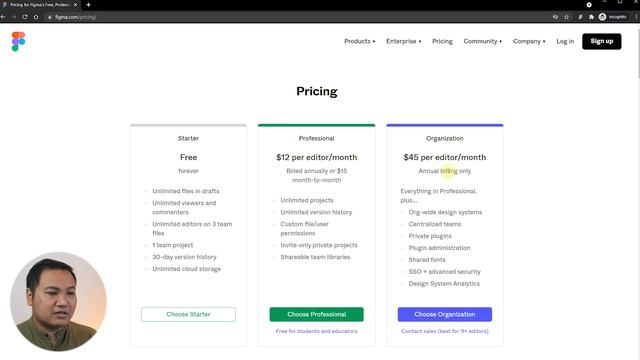Open the Contact sales link
640x360 pixels.
[444, 331]
